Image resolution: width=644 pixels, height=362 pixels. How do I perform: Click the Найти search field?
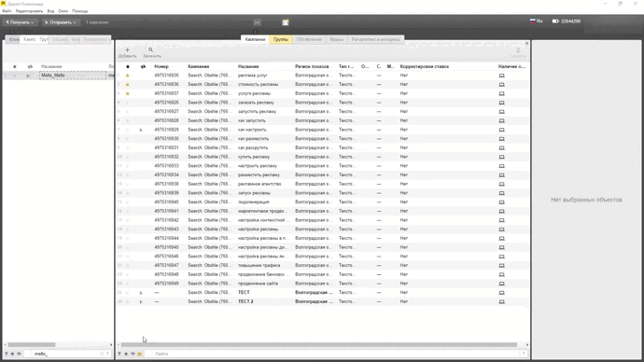point(335,354)
